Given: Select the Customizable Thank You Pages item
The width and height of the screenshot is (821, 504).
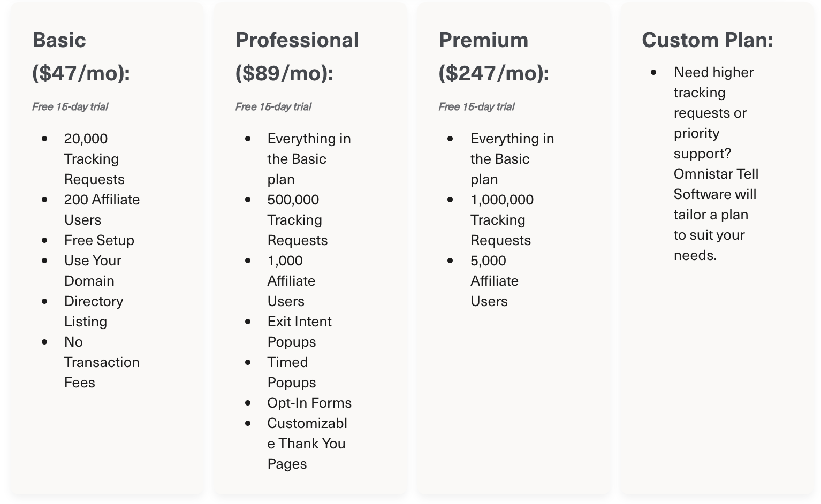Looking at the screenshot, I should pos(307,444).
